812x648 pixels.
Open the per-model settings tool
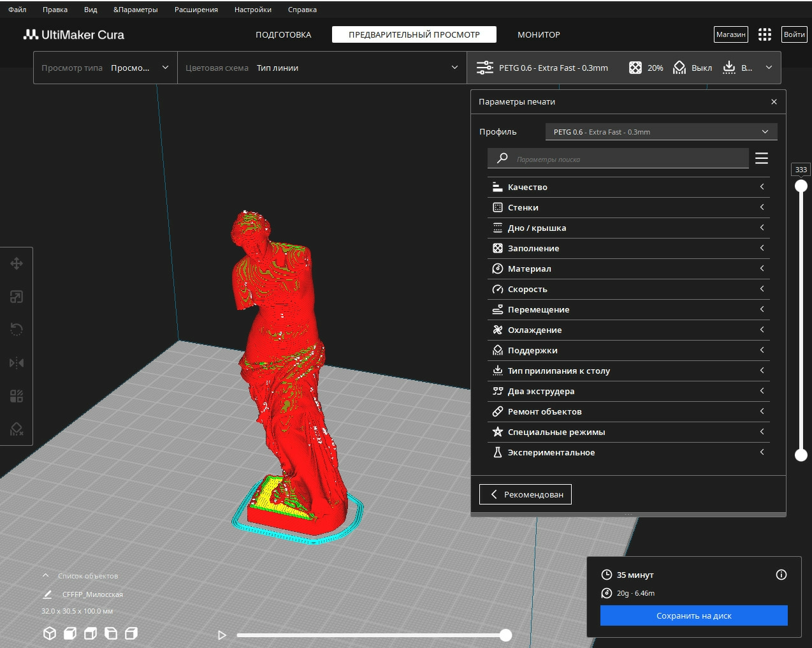coord(16,395)
